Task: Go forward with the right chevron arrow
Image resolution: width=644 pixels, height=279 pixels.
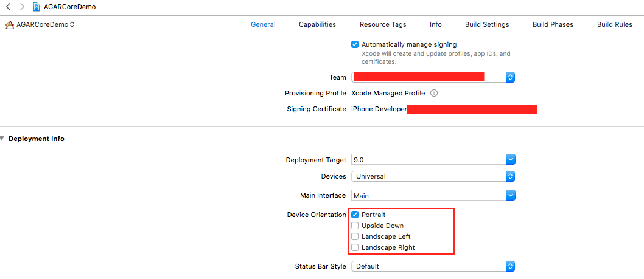Action: pyautogui.click(x=22, y=7)
